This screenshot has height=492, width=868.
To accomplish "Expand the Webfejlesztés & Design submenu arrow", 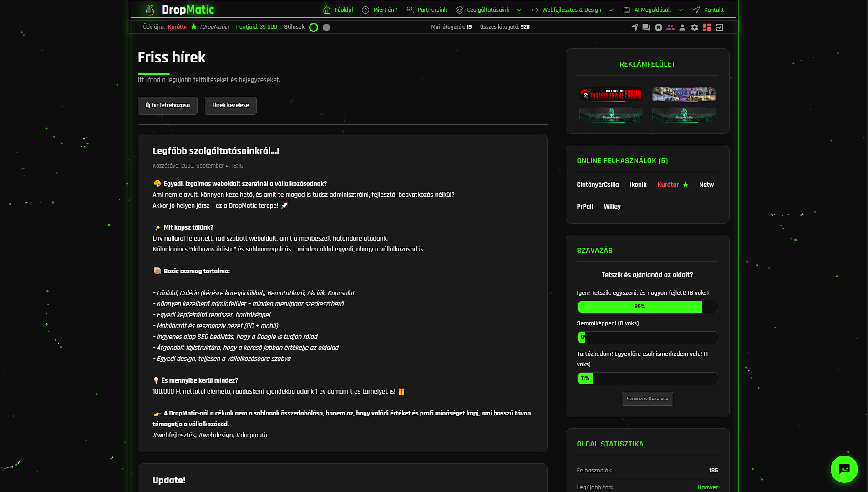I will coord(611,10).
